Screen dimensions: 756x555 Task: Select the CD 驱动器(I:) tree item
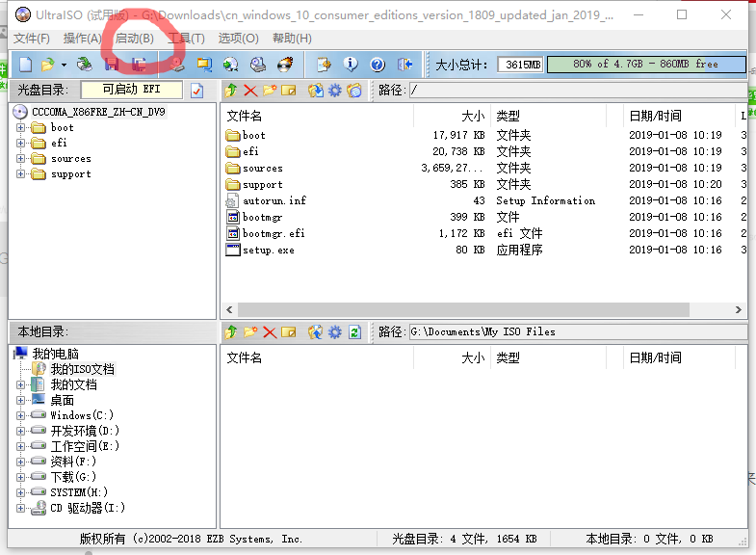coord(88,508)
